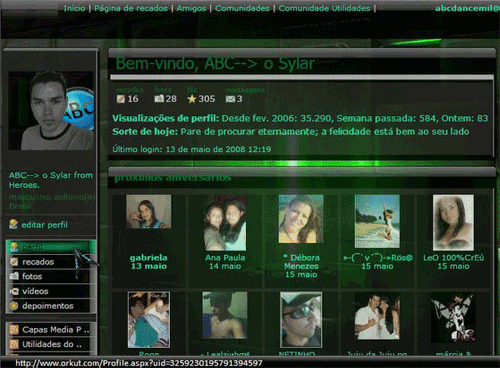Go to Página de recados

(131, 8)
